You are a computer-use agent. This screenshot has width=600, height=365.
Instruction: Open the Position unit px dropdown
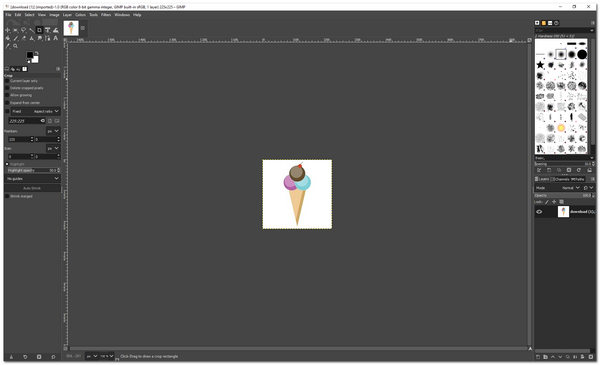coord(53,131)
